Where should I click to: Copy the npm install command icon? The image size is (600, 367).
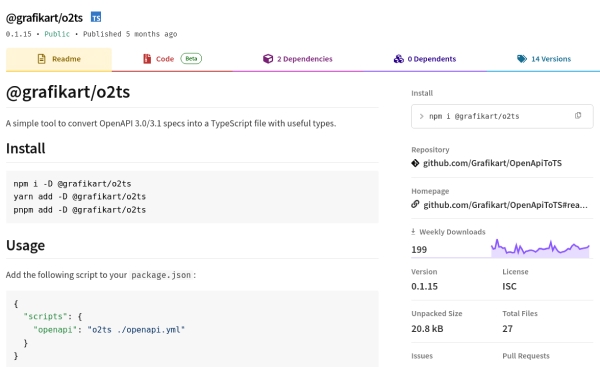point(578,116)
